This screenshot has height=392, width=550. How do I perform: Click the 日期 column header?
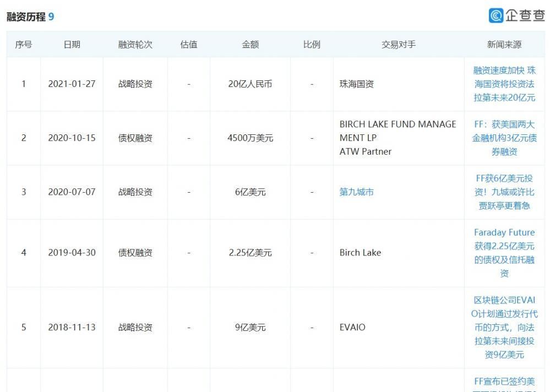pyautogui.click(x=72, y=45)
